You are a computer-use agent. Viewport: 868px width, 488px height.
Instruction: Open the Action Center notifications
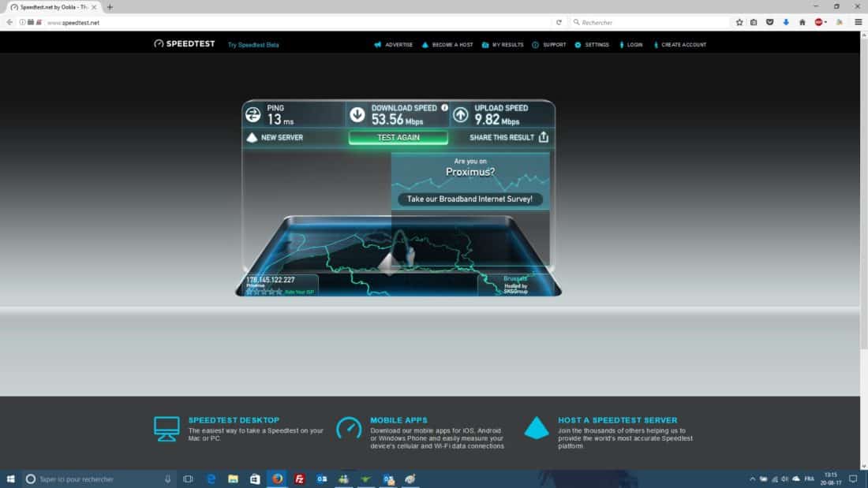coord(853,479)
